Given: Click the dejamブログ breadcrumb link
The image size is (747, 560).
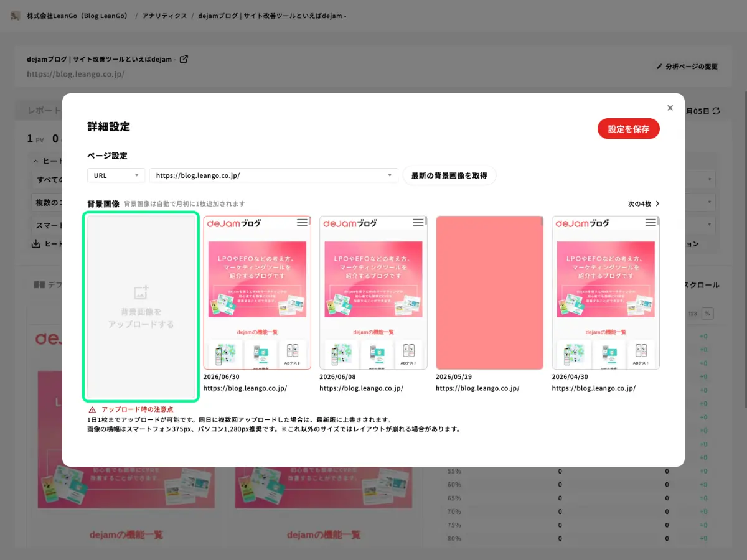Looking at the screenshot, I should [x=272, y=16].
